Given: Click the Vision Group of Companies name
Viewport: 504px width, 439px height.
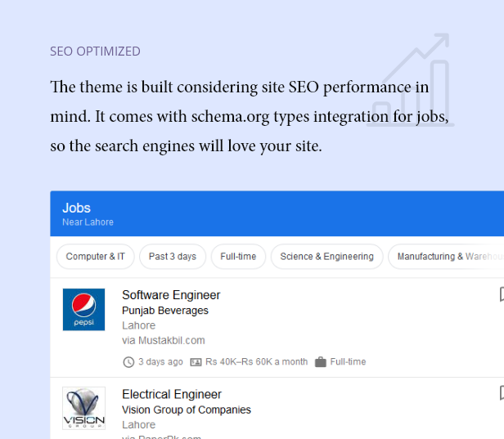Looking at the screenshot, I should click(x=187, y=410).
